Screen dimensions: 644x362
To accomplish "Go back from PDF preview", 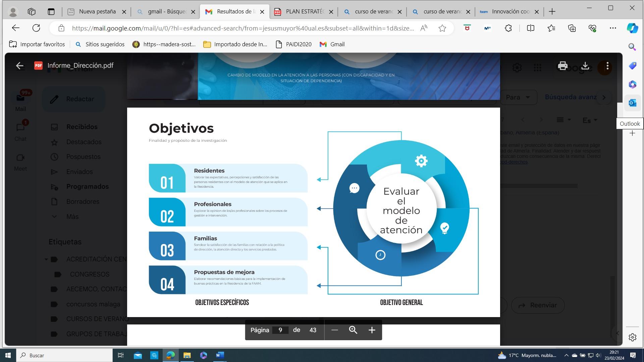I will 20,66.
